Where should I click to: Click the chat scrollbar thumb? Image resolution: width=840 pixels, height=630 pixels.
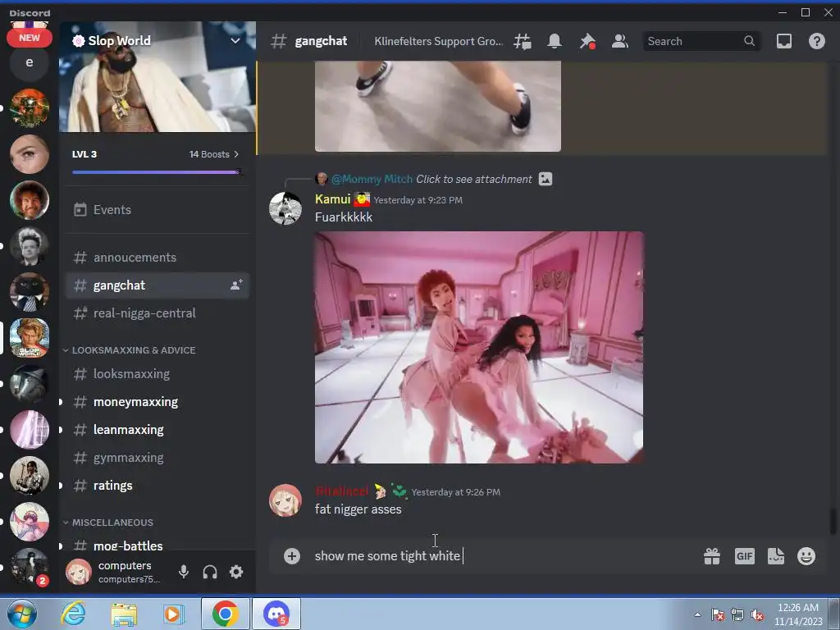[833, 521]
